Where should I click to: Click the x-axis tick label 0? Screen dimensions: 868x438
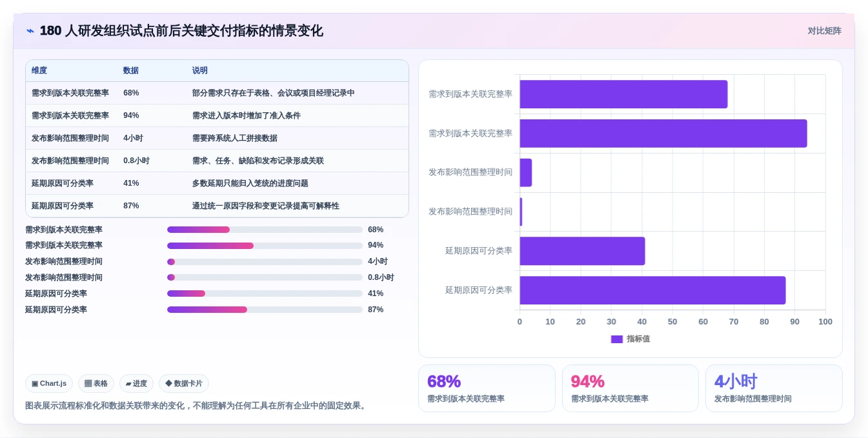(x=520, y=322)
